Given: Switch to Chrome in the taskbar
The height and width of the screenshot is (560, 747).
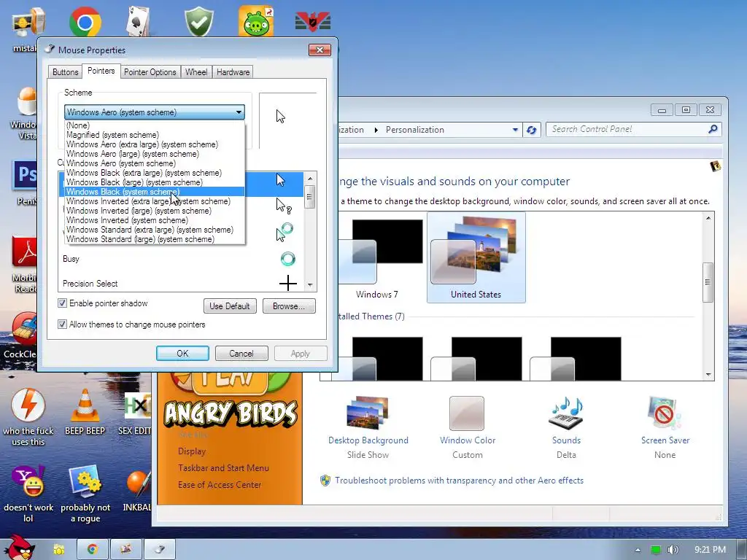Looking at the screenshot, I should (x=93, y=549).
